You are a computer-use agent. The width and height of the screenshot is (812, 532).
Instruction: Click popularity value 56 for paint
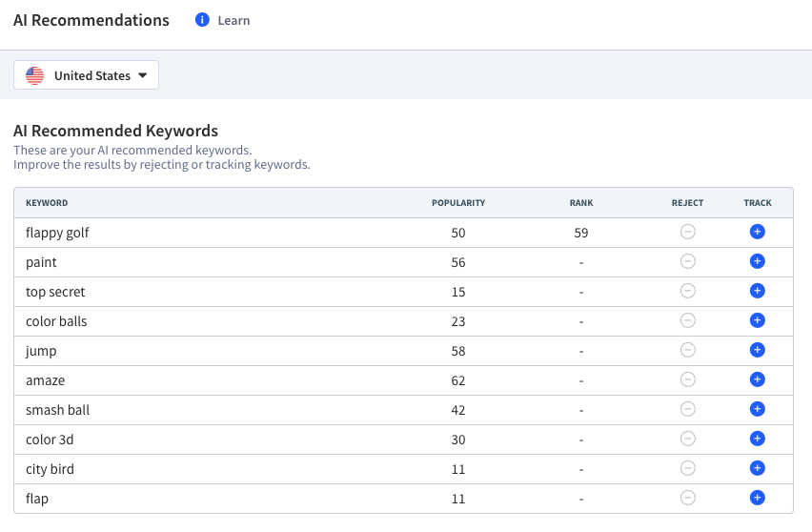(458, 262)
